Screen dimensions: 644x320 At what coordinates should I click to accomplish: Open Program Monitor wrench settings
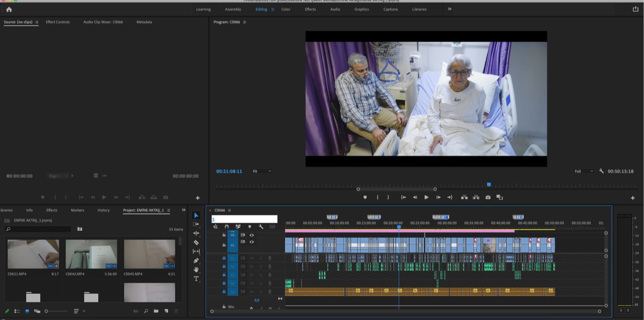pos(601,171)
